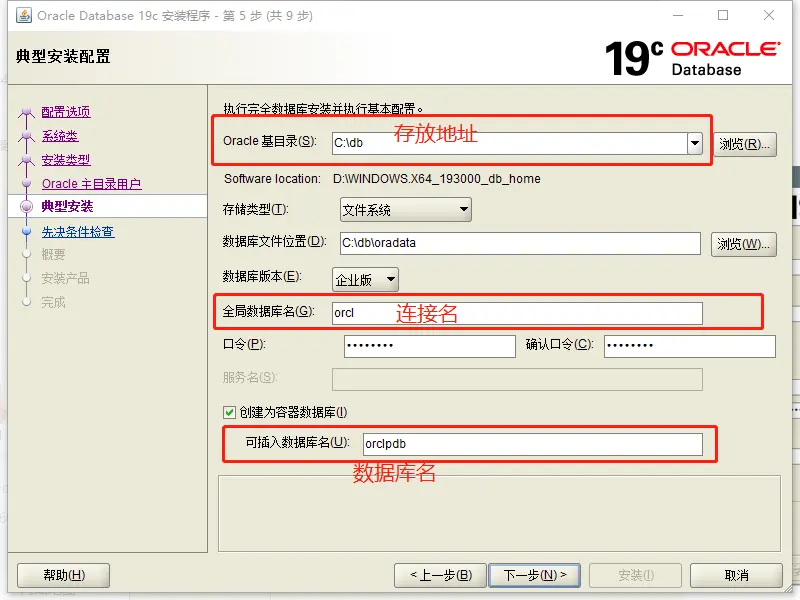Browse for Oracle base directory with 浏览(R)

click(744, 144)
